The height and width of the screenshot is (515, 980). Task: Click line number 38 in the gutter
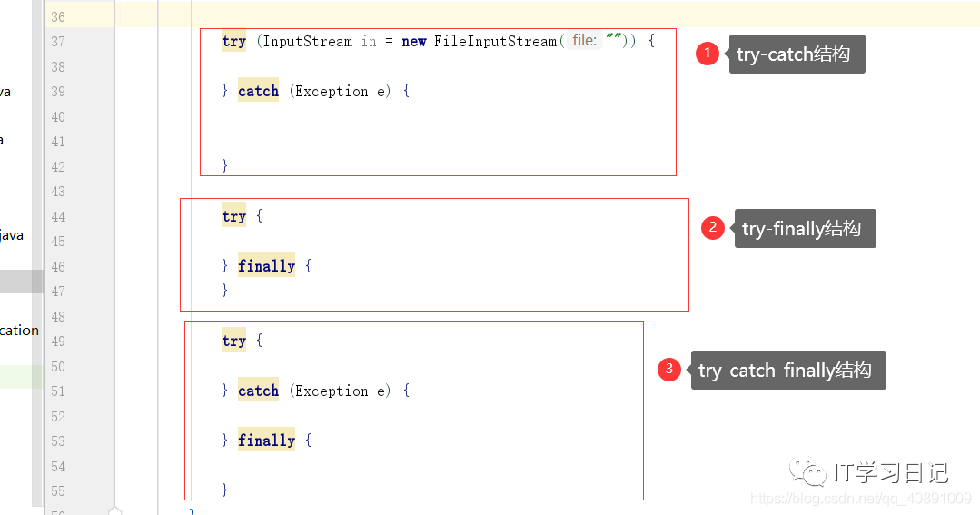[58, 67]
